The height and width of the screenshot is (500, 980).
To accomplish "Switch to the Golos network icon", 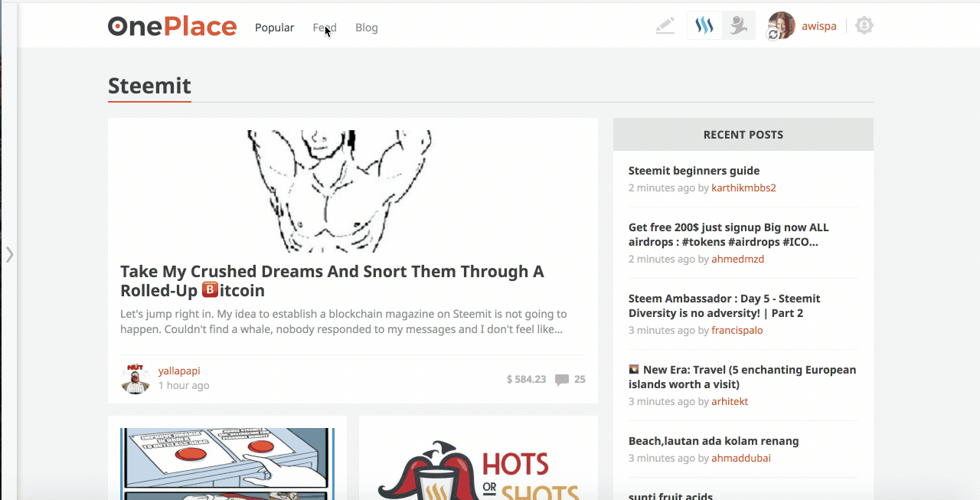I will [739, 26].
